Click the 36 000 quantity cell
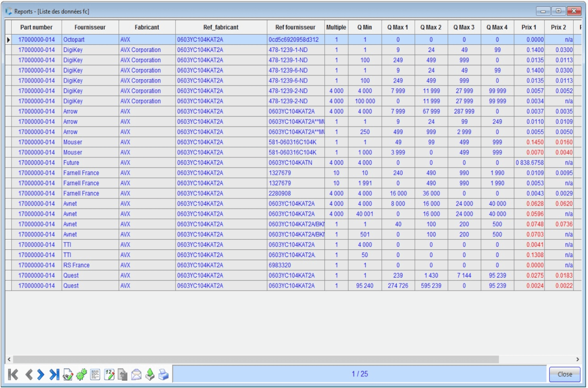Viewport: 588px width, 388px height. [x=431, y=193]
